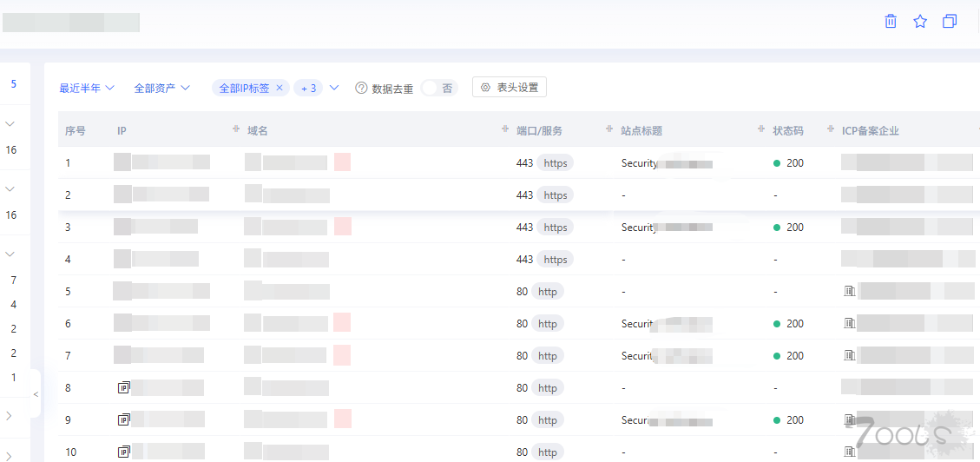980x462 pixels.
Task: Open the 表头设置 header settings button
Action: (x=510, y=88)
